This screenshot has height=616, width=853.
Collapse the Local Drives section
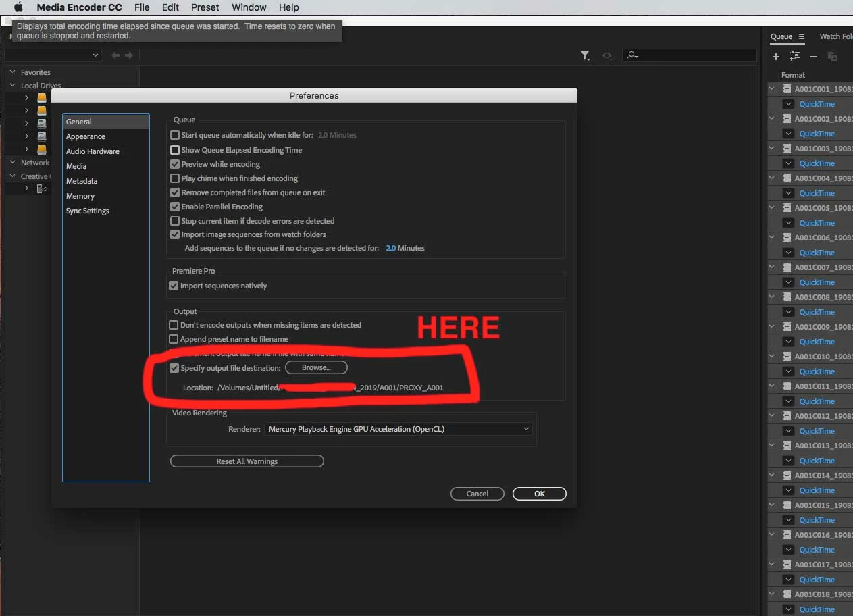point(13,86)
